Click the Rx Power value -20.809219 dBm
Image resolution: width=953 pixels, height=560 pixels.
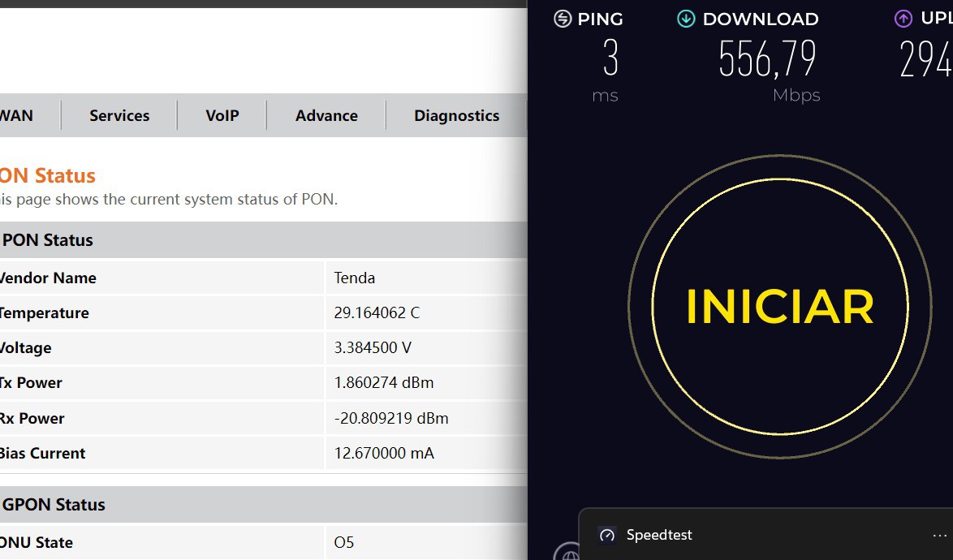391,418
